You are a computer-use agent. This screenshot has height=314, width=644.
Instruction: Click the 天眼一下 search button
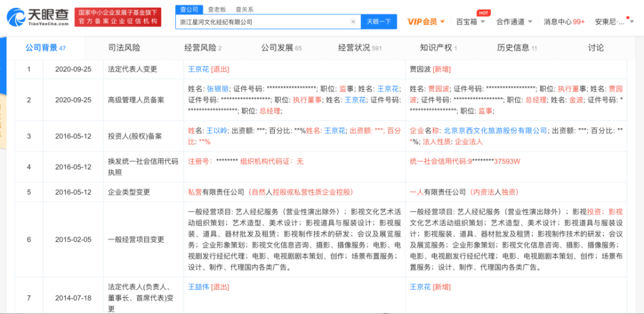click(x=379, y=22)
